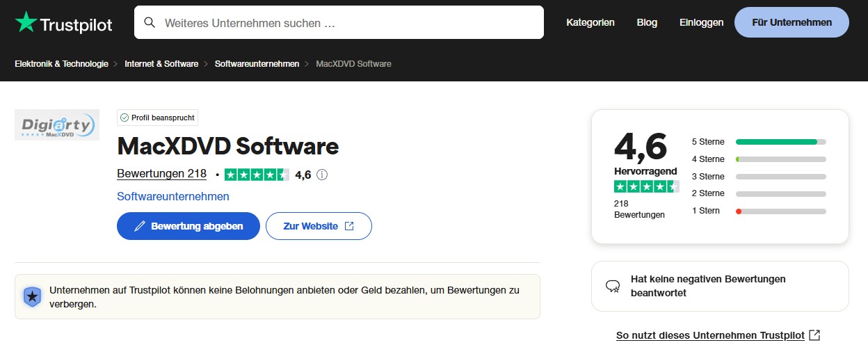
Task: Go to Einloggen
Action: tap(701, 22)
